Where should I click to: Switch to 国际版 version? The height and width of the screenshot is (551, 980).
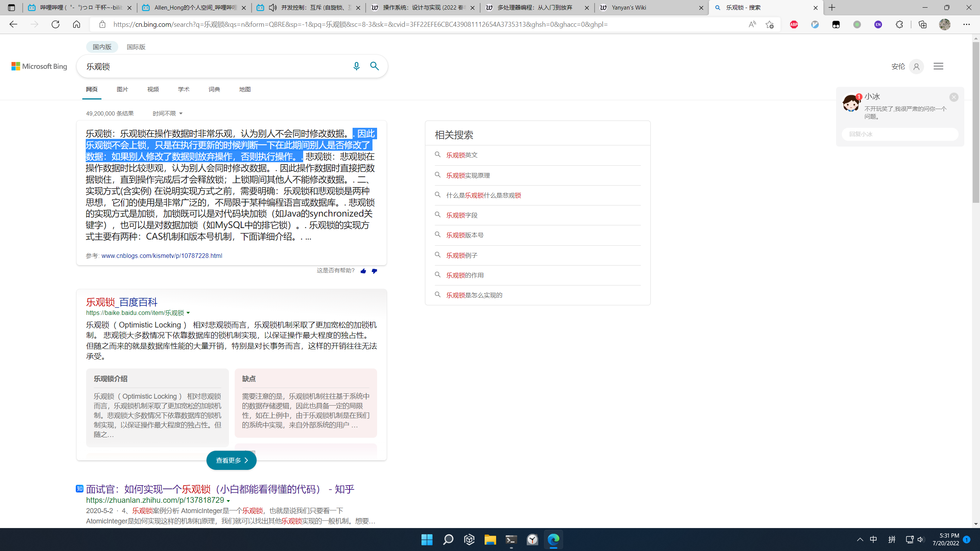tap(136, 46)
